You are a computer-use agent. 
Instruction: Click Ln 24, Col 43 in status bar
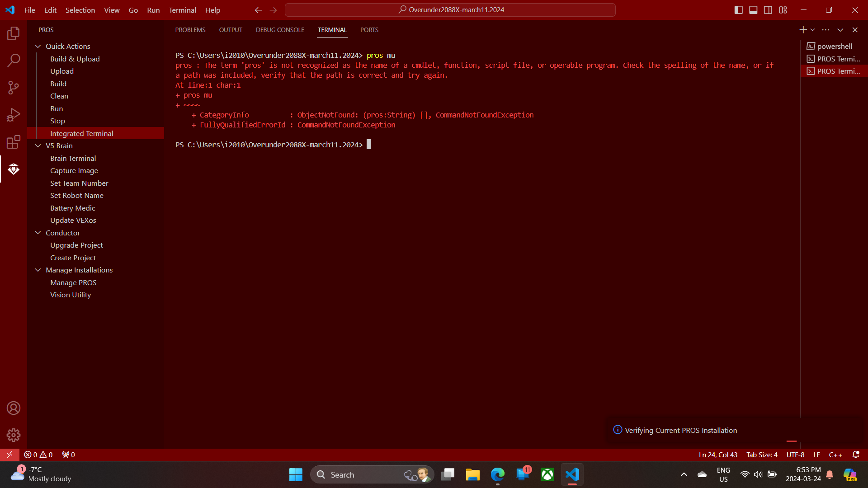[718, 455]
